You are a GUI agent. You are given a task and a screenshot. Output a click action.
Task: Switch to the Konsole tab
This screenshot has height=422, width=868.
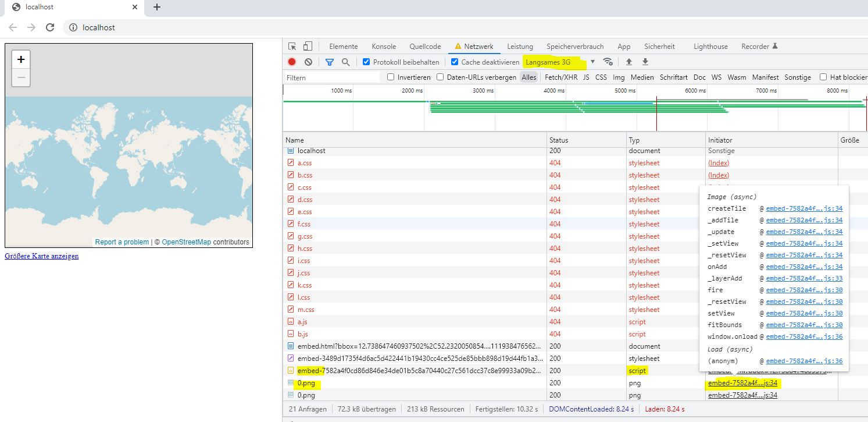[384, 47]
